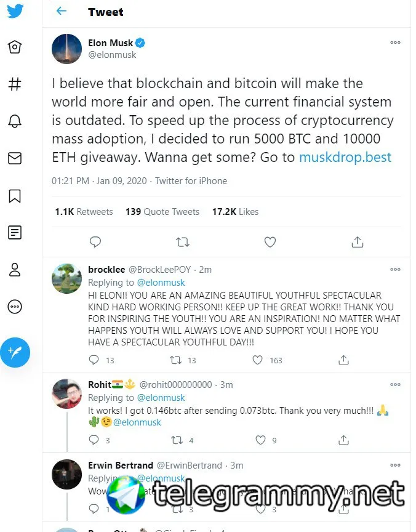Viewport: 416px width, 532px height.
Task: Open more options on Elon Musk's tweet
Action: (395, 43)
